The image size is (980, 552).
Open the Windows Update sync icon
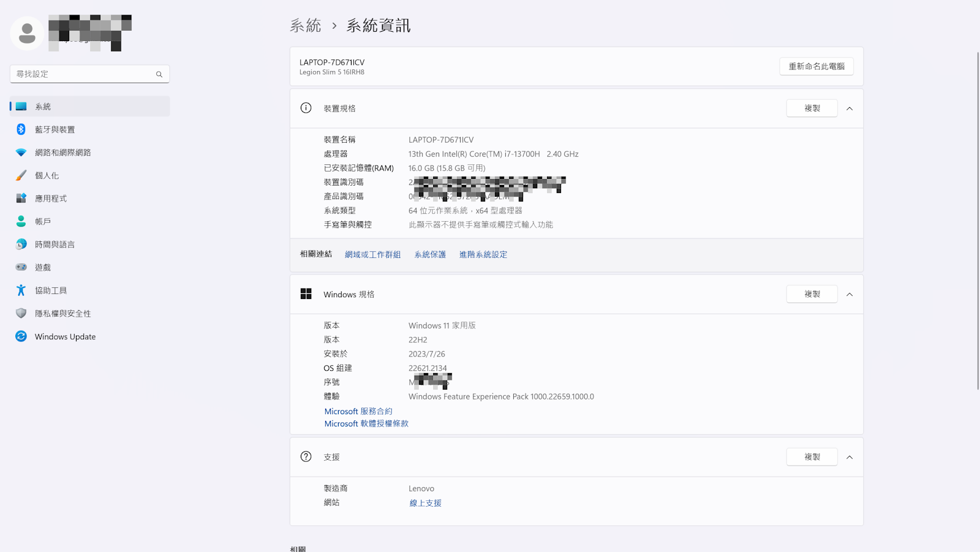tap(21, 336)
